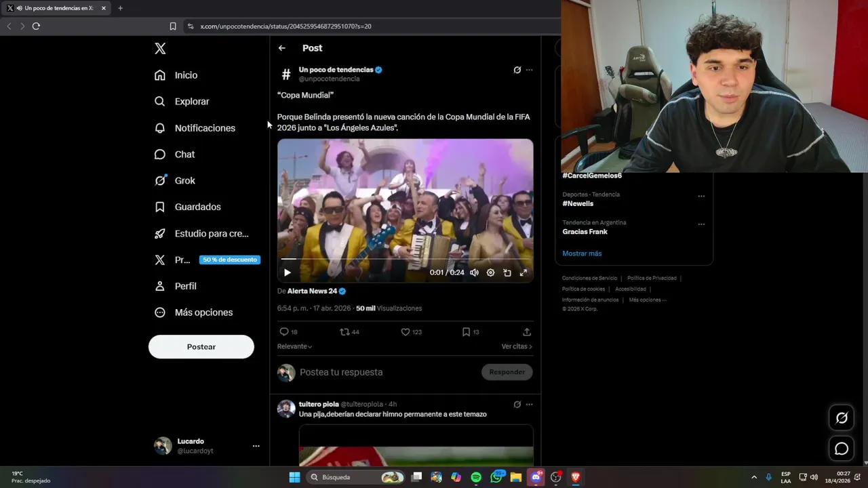Image resolution: width=868 pixels, height=488 pixels.
Task: Expand the video to fullscreen
Action: click(x=523, y=272)
